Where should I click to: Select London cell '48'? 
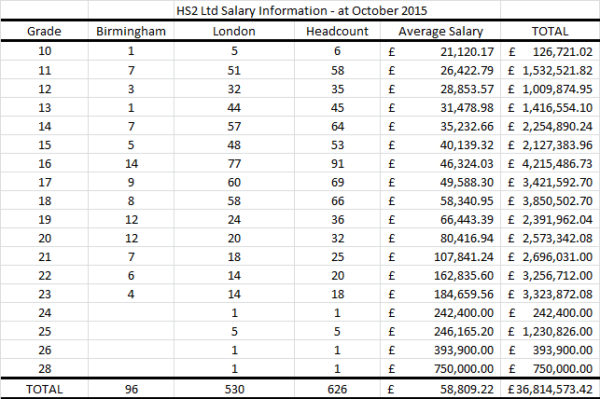pos(234,145)
